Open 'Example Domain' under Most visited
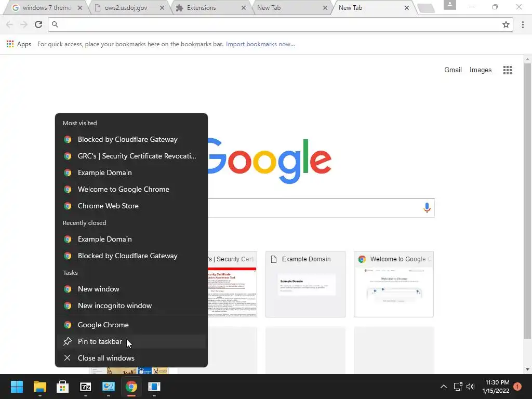 tap(131, 172)
